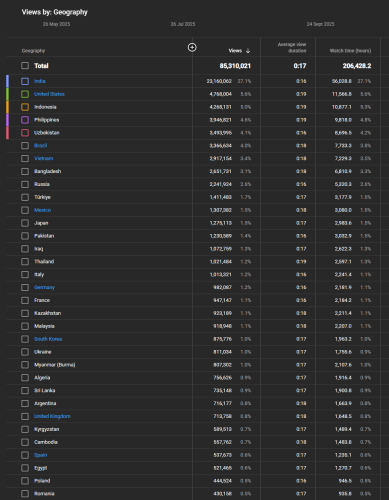
Task: Check the Thailand checkbox
Action: click(25, 262)
